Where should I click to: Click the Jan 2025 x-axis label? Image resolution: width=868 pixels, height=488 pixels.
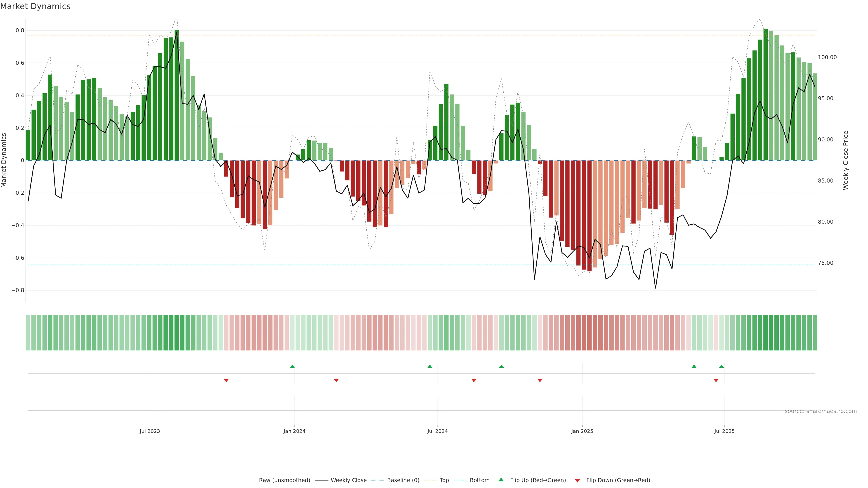[582, 431]
